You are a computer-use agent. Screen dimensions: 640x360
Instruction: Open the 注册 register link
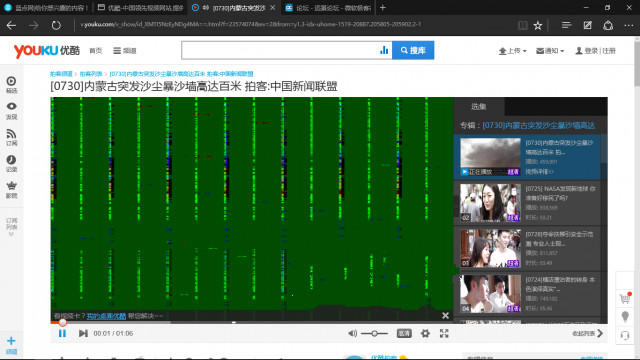609,51
